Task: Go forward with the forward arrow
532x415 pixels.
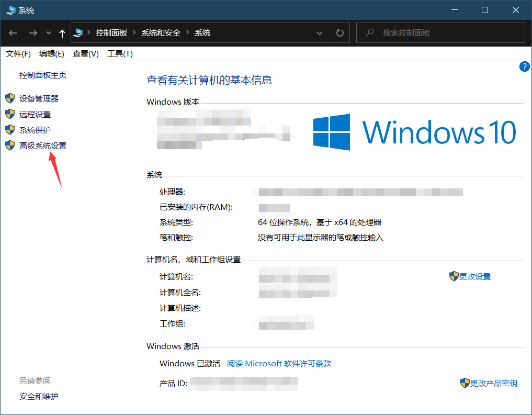Action: pyautogui.click(x=33, y=33)
